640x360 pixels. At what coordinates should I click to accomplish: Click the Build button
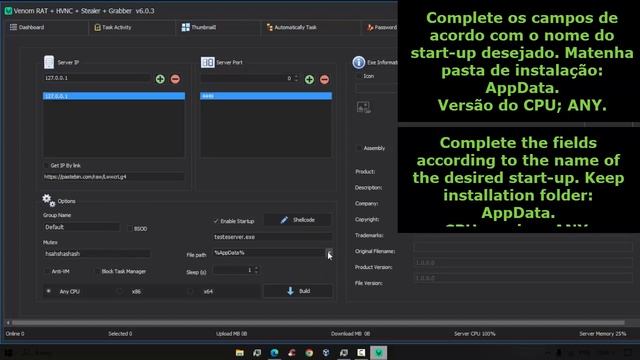point(298,291)
